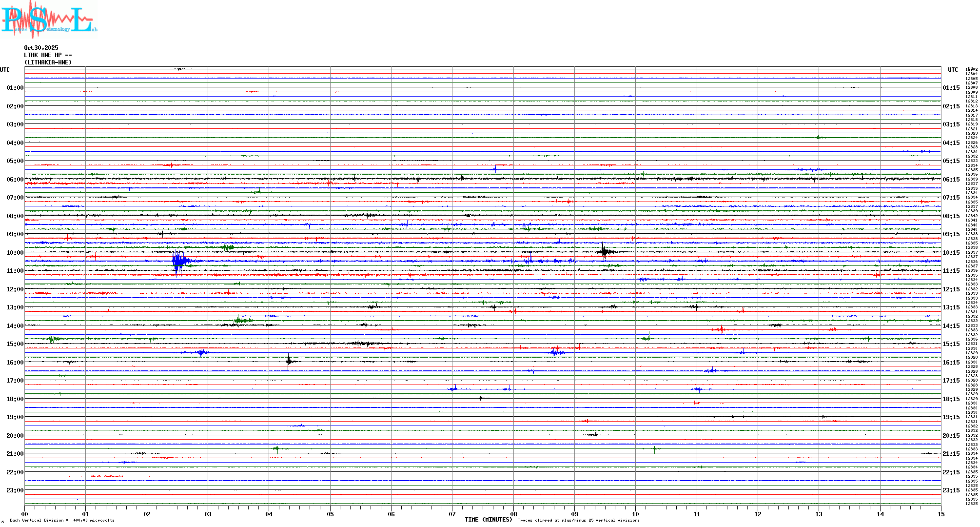Click the left UTC axis header
Viewport: 980px width, 527px height.
[x=5, y=70]
